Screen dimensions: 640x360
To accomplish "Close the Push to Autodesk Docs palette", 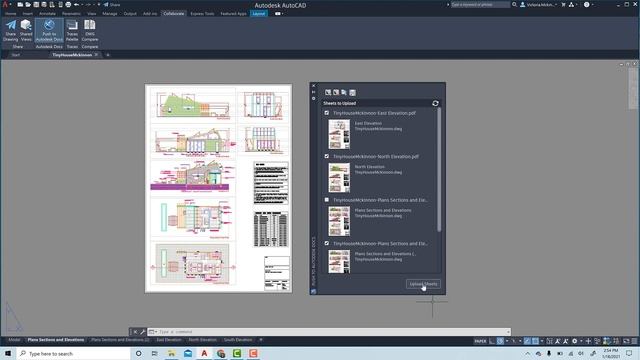I will pyautogui.click(x=313, y=86).
